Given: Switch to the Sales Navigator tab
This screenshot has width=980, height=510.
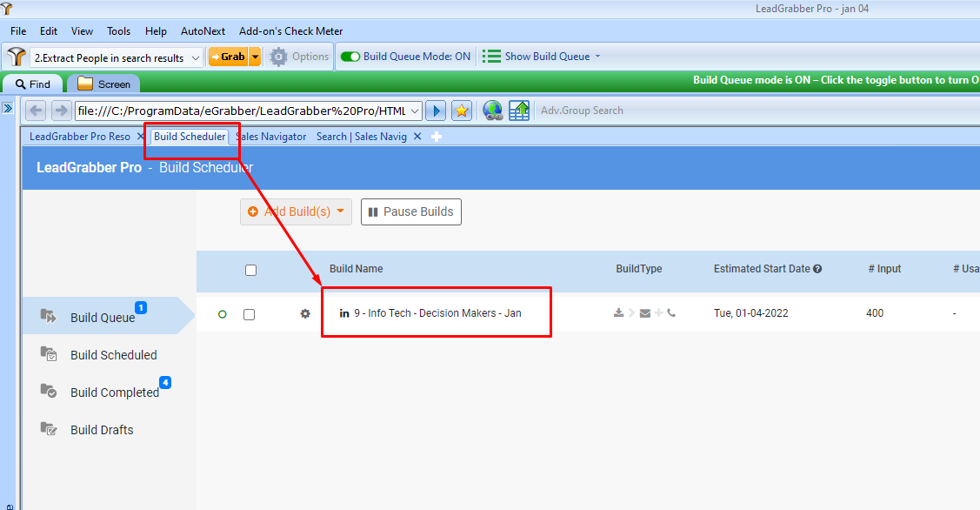Looking at the screenshot, I should tap(271, 137).
